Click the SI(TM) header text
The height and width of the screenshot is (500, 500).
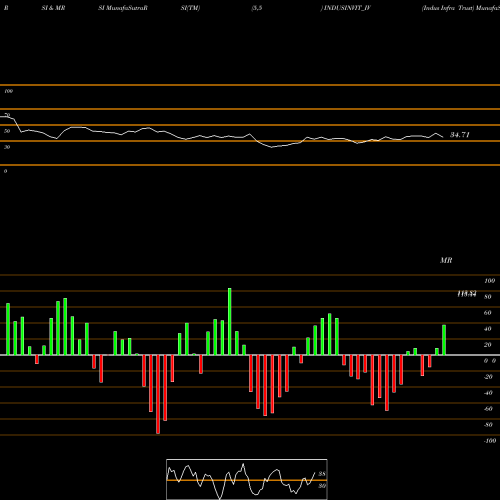coord(190,8)
